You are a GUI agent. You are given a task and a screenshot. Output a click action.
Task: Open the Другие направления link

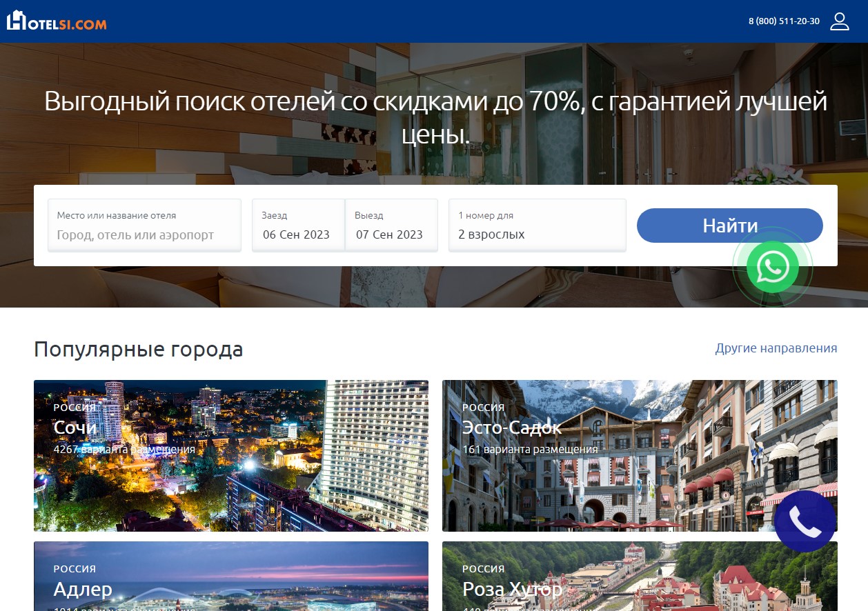tap(776, 348)
